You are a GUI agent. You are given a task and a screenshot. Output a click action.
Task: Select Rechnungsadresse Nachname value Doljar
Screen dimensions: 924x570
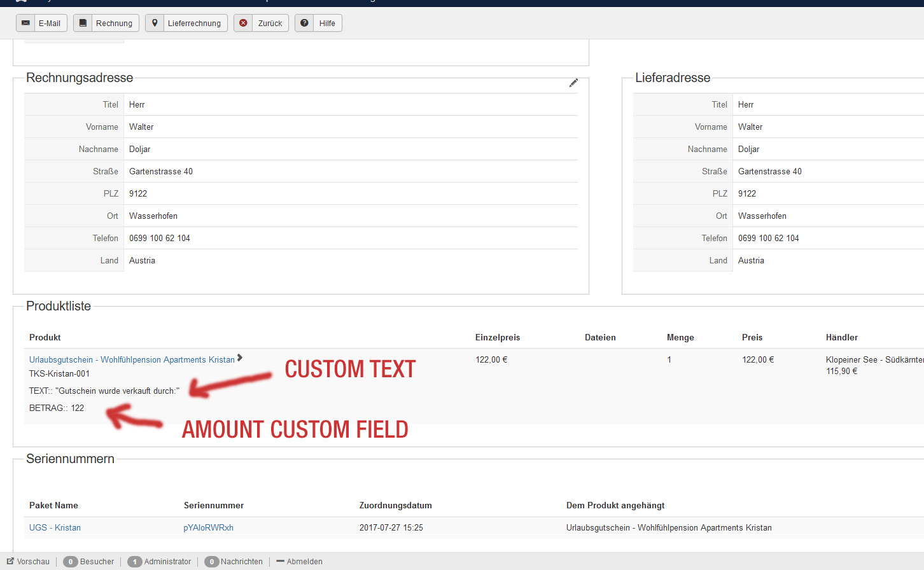point(140,149)
